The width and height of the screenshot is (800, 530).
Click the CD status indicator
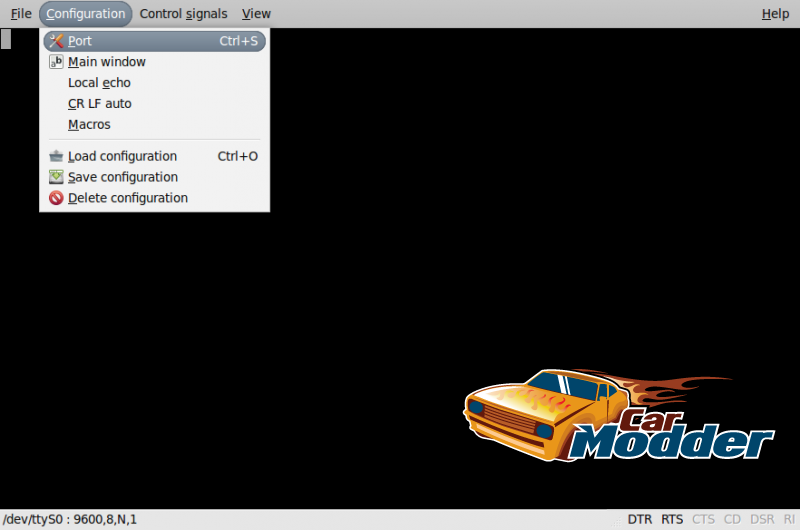click(x=732, y=519)
